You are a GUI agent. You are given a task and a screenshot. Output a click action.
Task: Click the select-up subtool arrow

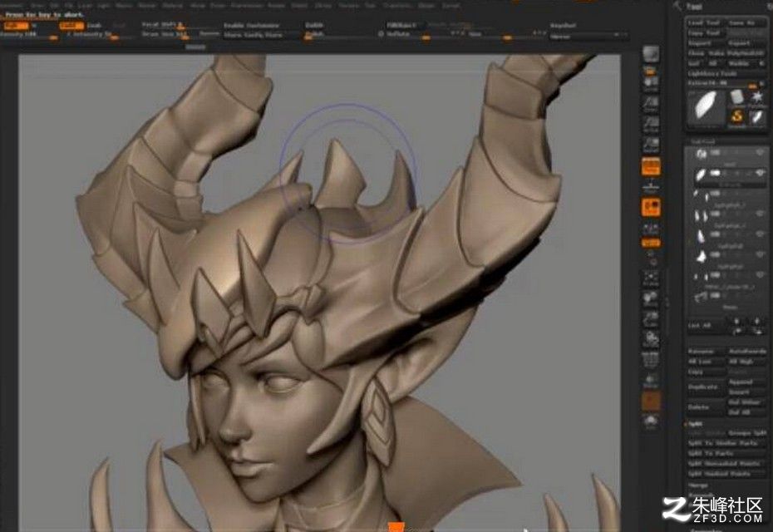pyautogui.click(x=737, y=322)
